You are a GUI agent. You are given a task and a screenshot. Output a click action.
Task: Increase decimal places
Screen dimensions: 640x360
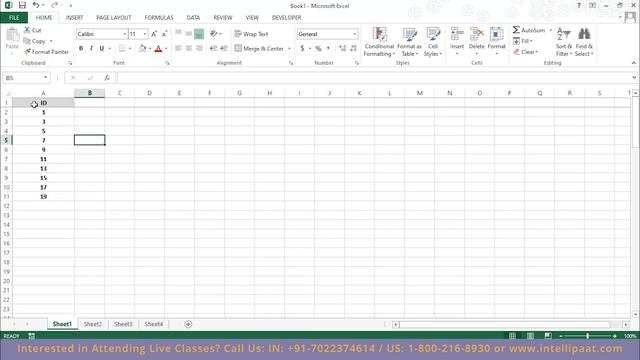(x=342, y=49)
